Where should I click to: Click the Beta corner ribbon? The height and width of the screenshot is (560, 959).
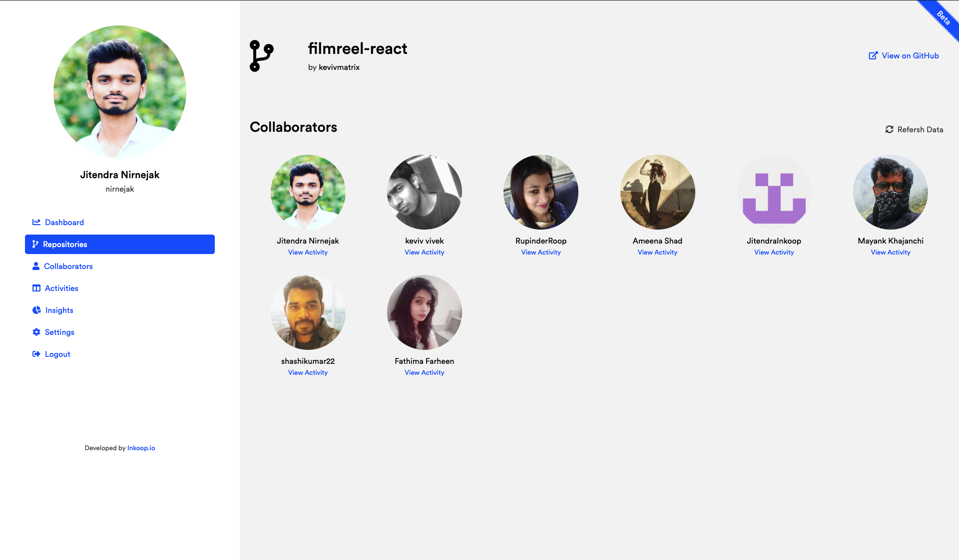[942, 18]
